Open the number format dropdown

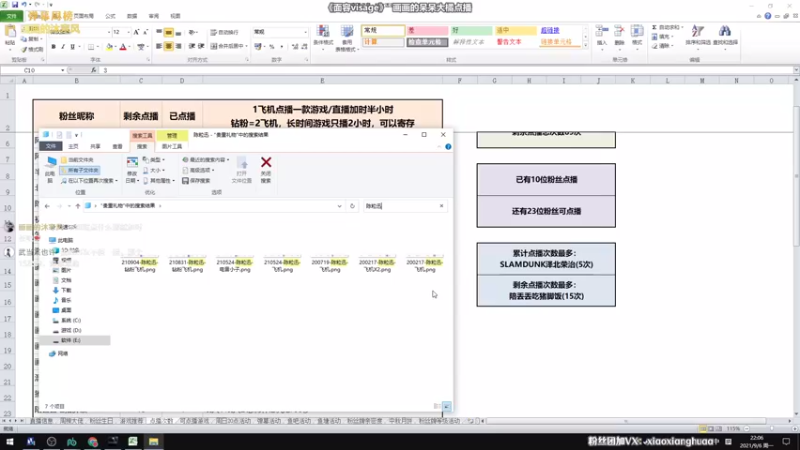point(305,32)
